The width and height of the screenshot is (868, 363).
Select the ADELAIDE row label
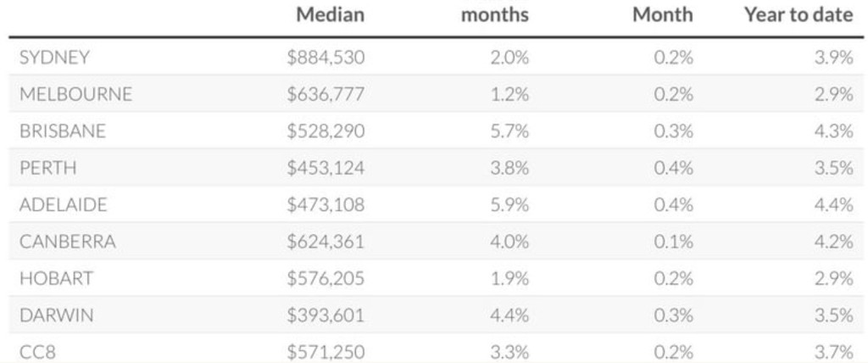pyautogui.click(x=63, y=204)
